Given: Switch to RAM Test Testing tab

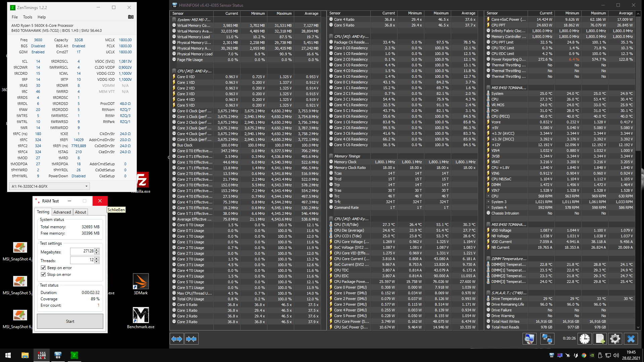Looking at the screenshot, I should [43, 212].
